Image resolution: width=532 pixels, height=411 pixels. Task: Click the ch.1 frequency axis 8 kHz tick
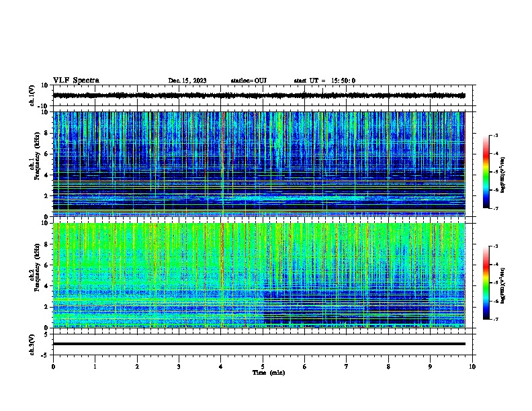pos(46,133)
